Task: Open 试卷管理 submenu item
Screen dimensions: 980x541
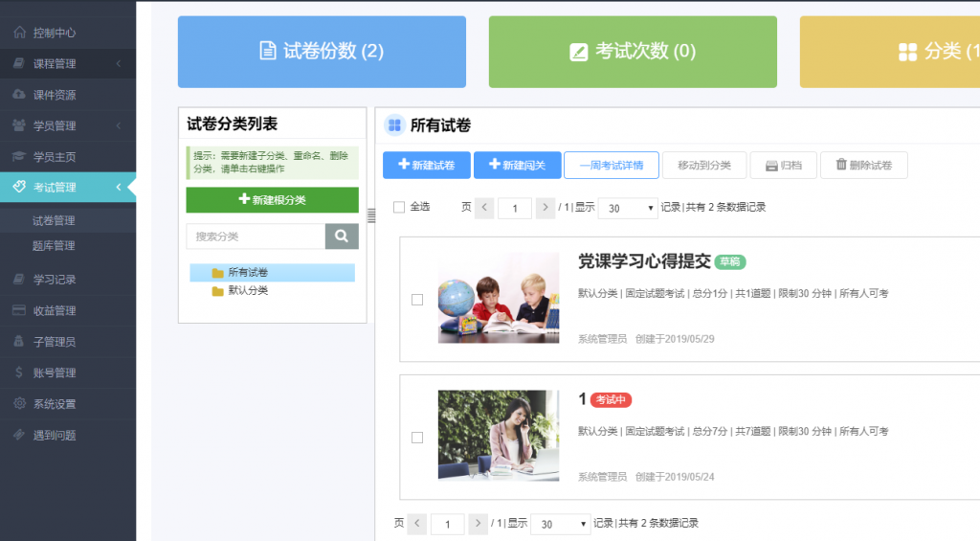Action: [54, 220]
